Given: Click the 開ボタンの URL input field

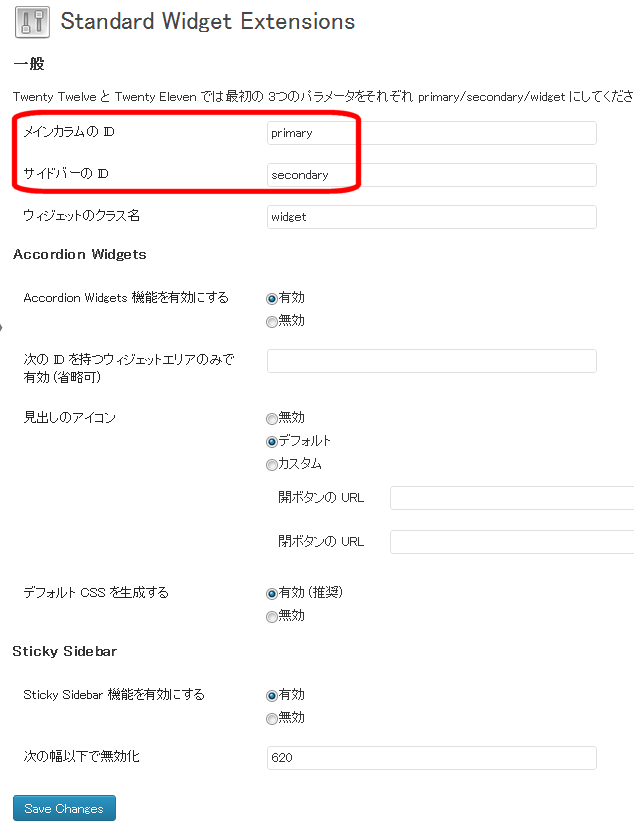Looking at the screenshot, I should tap(512, 498).
